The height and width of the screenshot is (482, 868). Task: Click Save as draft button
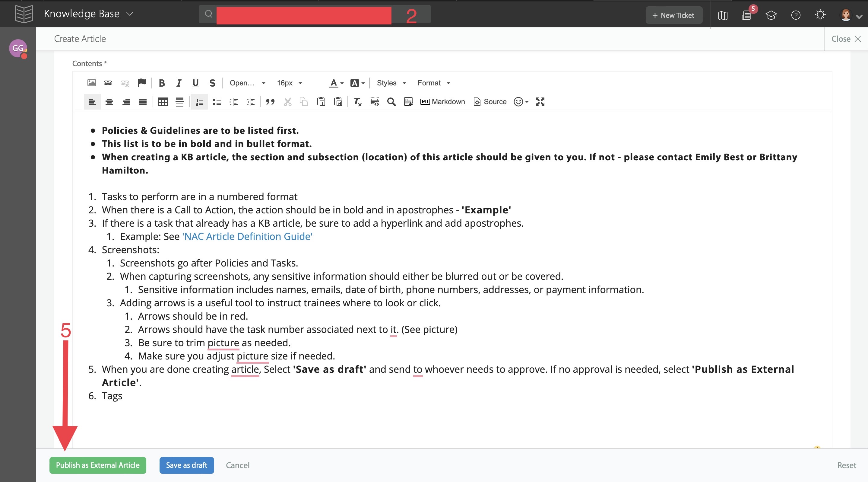(x=187, y=465)
